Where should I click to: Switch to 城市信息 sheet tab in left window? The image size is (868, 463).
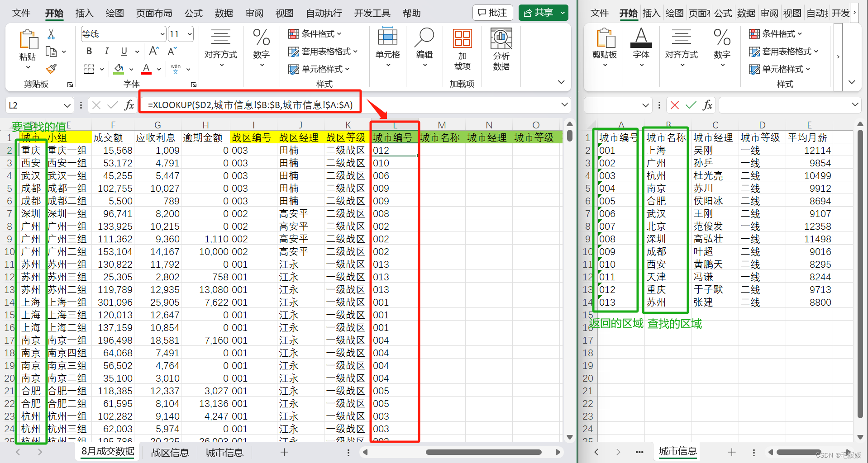[x=224, y=453]
